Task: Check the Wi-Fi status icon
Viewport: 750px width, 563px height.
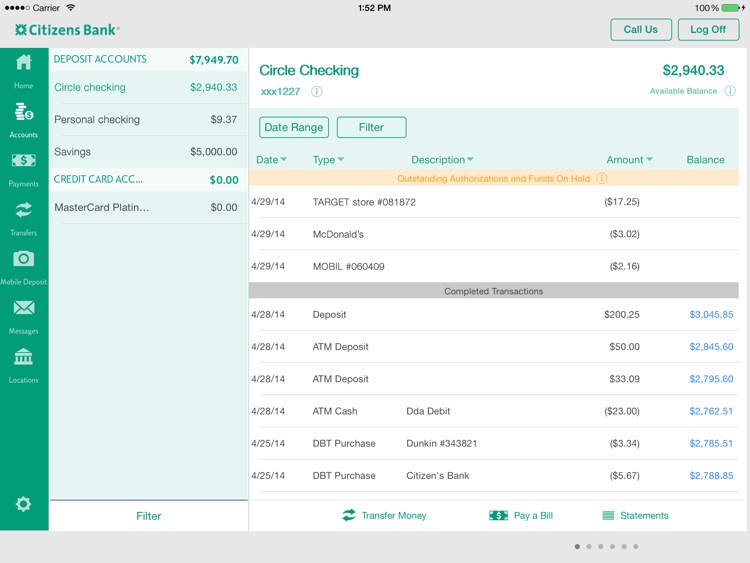Action: [x=71, y=8]
